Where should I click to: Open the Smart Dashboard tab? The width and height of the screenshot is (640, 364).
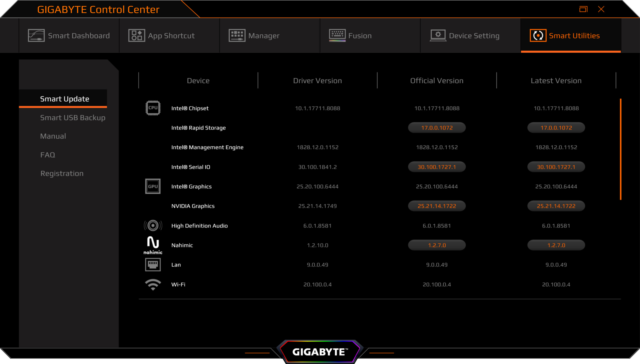(69, 35)
